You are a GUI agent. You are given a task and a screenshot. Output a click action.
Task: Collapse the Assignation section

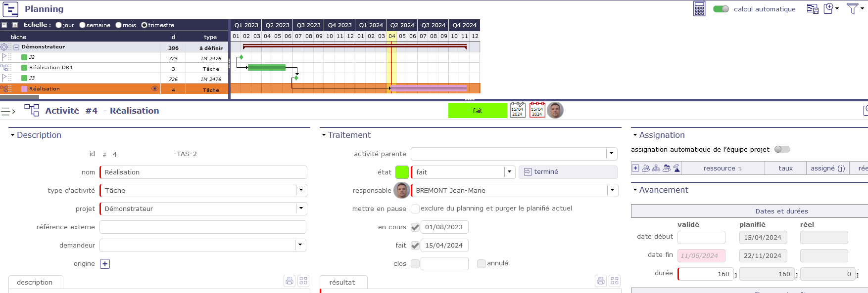pos(635,135)
